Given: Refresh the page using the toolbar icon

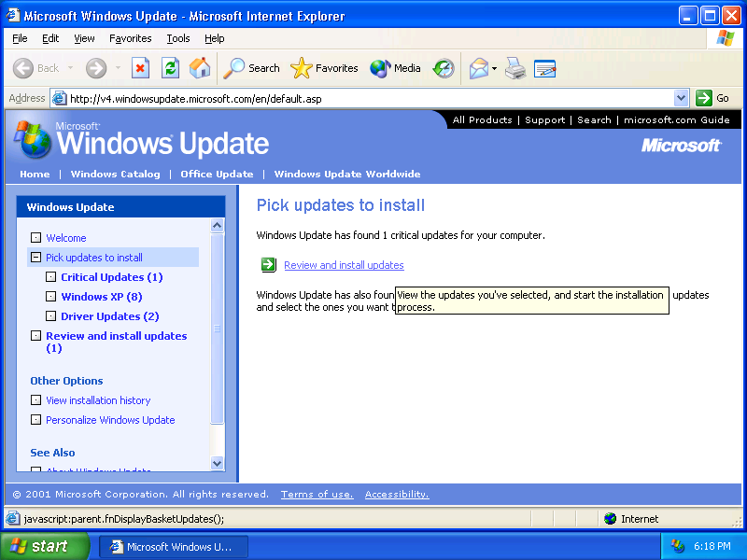Looking at the screenshot, I should [170, 68].
